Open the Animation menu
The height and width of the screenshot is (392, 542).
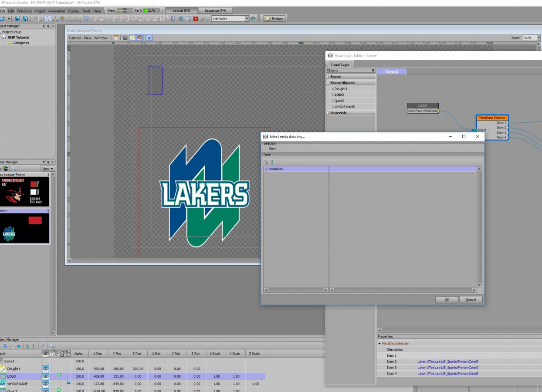(x=57, y=11)
